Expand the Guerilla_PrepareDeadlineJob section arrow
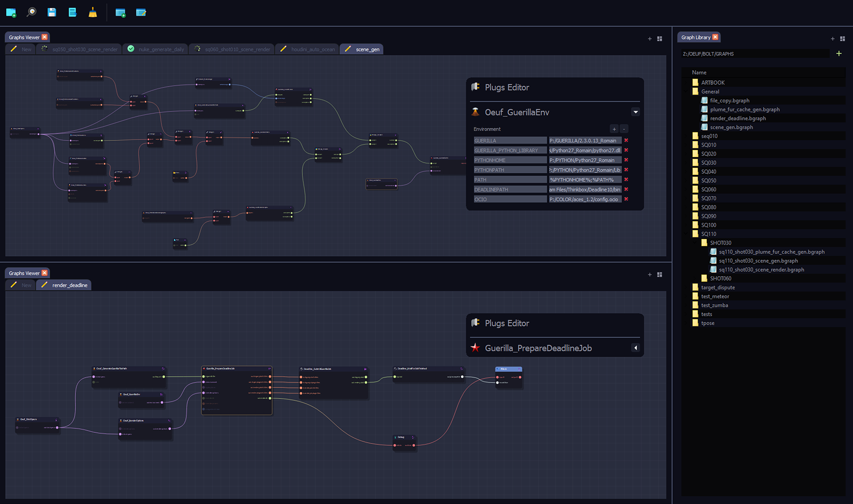 point(636,348)
